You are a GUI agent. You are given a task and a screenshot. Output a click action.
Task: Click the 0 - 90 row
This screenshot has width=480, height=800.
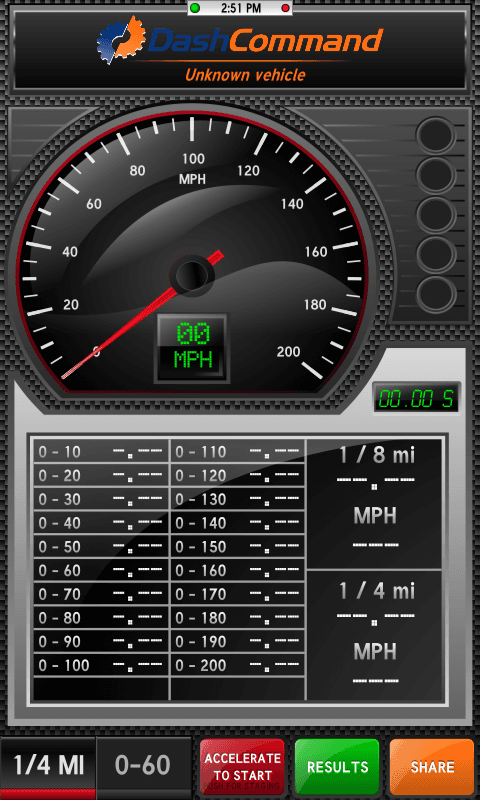(x=100, y=641)
